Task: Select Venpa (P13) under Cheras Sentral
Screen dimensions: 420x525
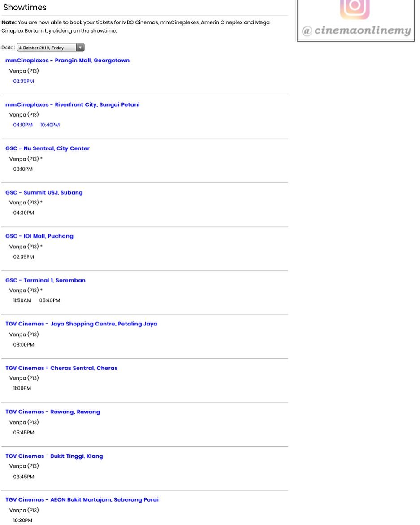Action: tap(24, 378)
